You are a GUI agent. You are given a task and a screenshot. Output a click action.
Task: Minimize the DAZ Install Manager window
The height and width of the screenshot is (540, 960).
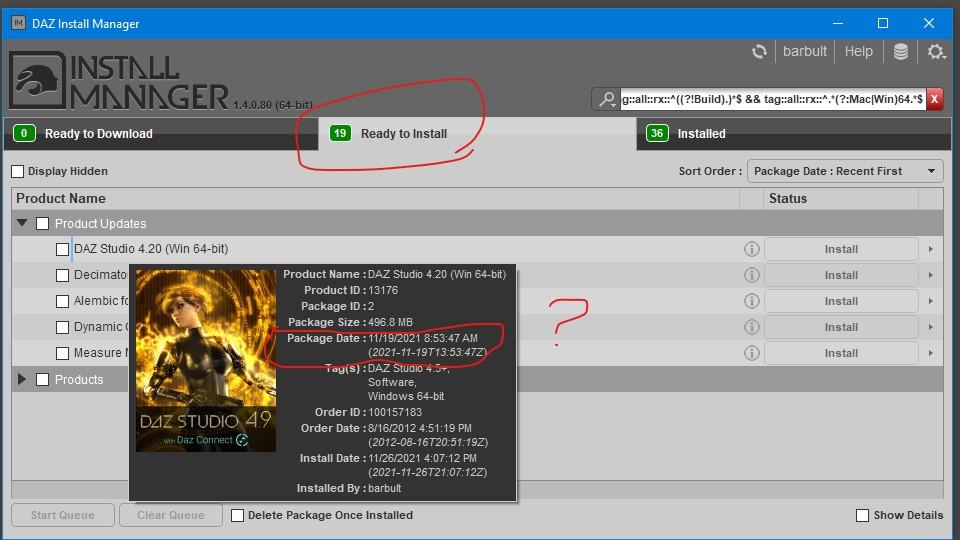[x=838, y=23]
